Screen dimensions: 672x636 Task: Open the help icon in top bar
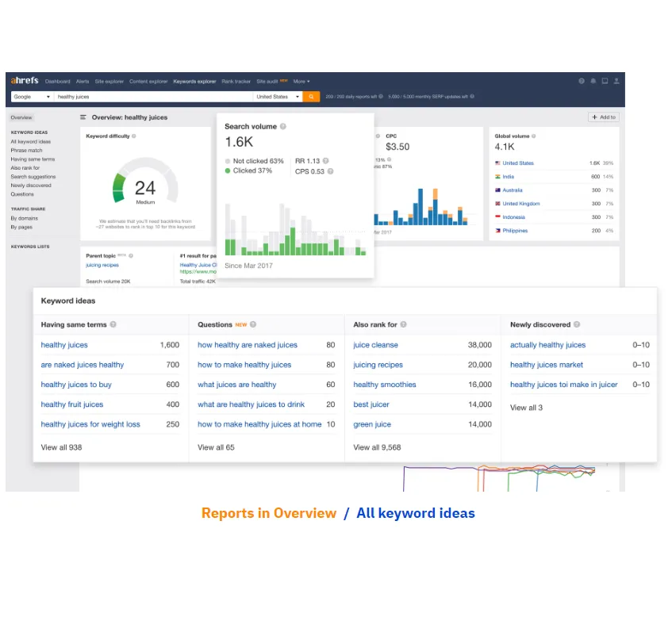point(581,81)
